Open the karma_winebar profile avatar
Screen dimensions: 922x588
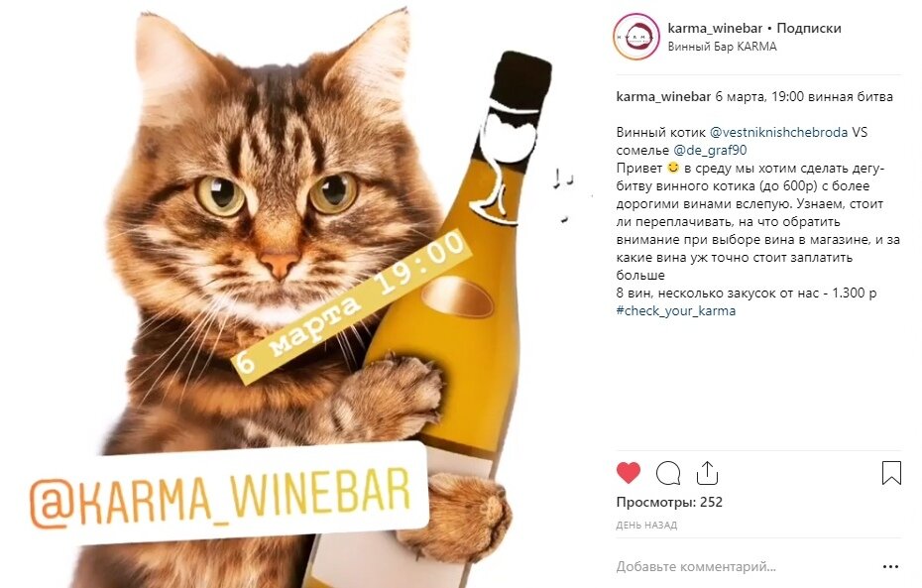tap(636, 37)
